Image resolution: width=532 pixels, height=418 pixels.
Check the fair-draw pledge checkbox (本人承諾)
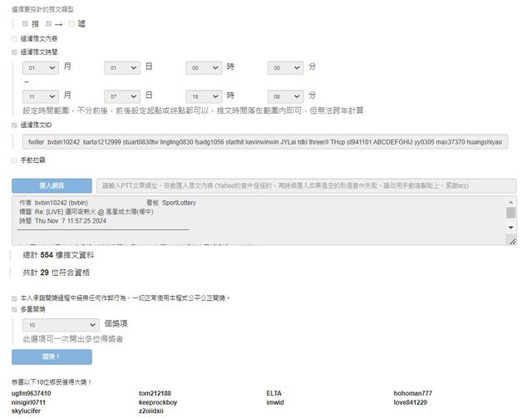coord(14,298)
